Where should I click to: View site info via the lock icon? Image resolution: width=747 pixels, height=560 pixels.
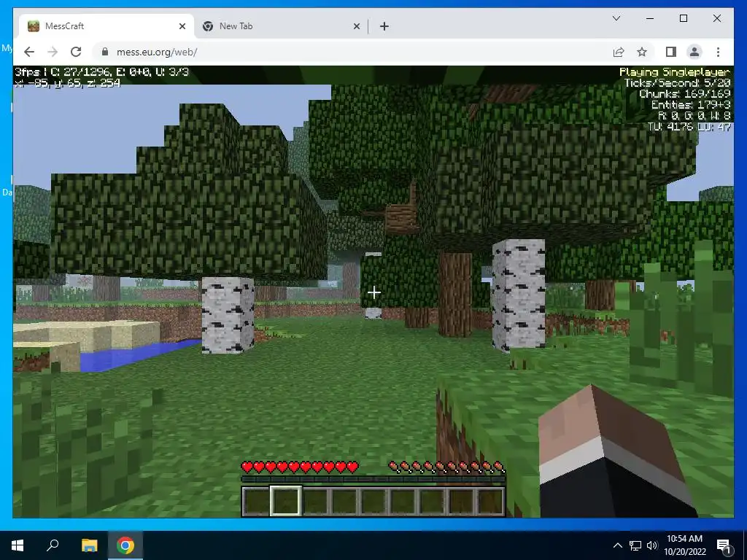[105, 52]
